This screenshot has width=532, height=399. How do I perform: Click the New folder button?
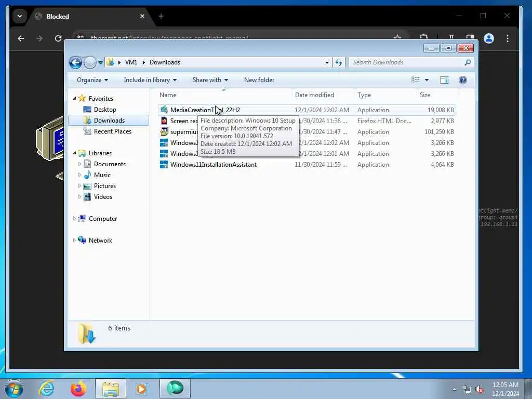(x=259, y=80)
